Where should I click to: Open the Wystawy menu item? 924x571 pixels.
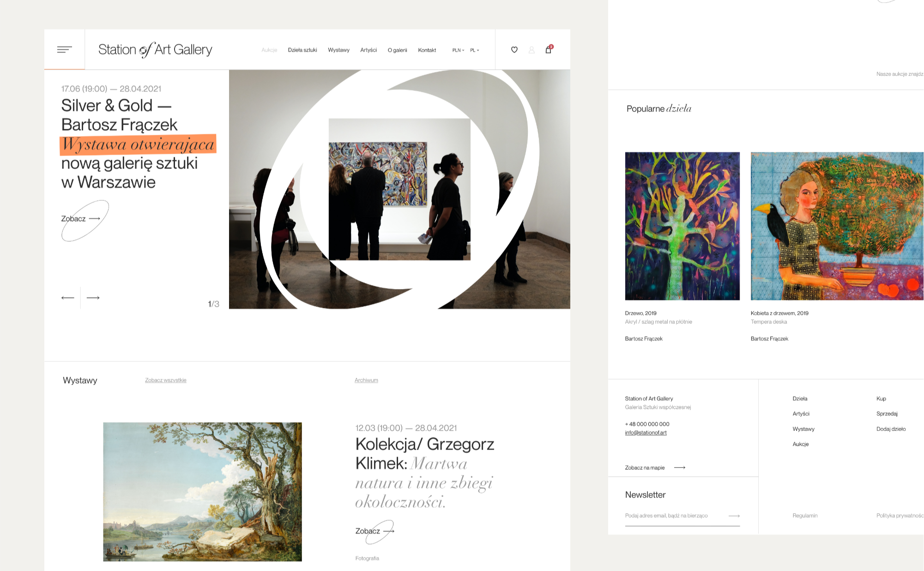pyautogui.click(x=338, y=50)
